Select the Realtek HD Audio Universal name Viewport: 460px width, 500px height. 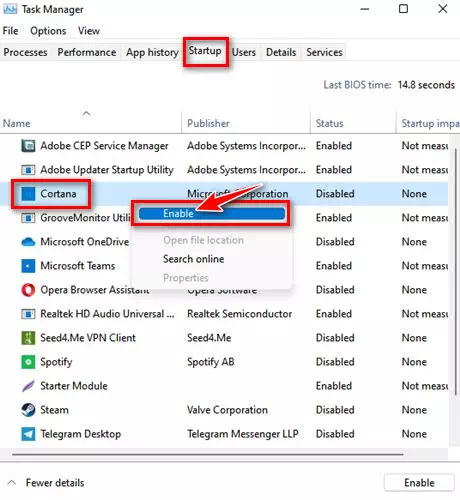tap(107, 314)
